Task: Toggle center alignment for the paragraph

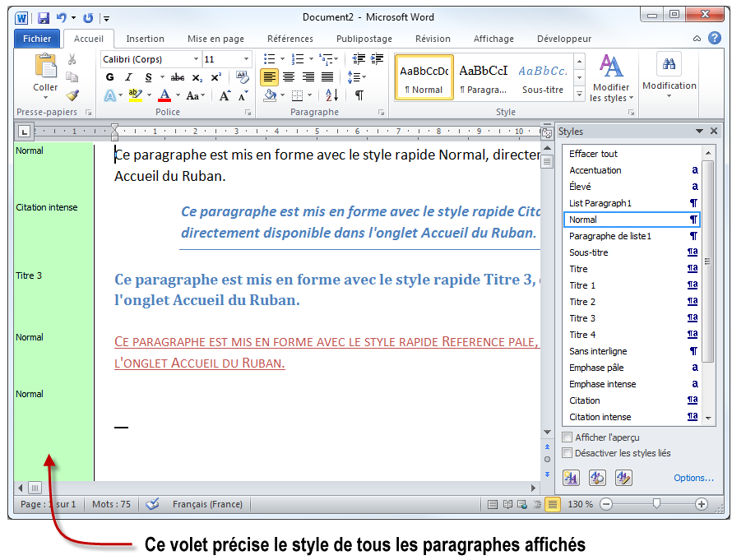Action: click(287, 77)
